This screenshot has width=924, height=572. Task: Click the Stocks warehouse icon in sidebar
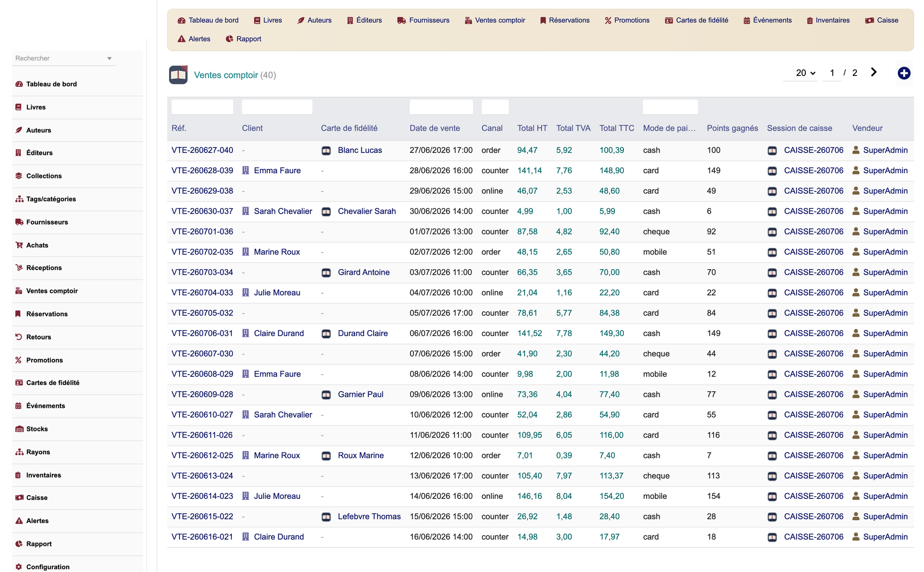click(19, 429)
